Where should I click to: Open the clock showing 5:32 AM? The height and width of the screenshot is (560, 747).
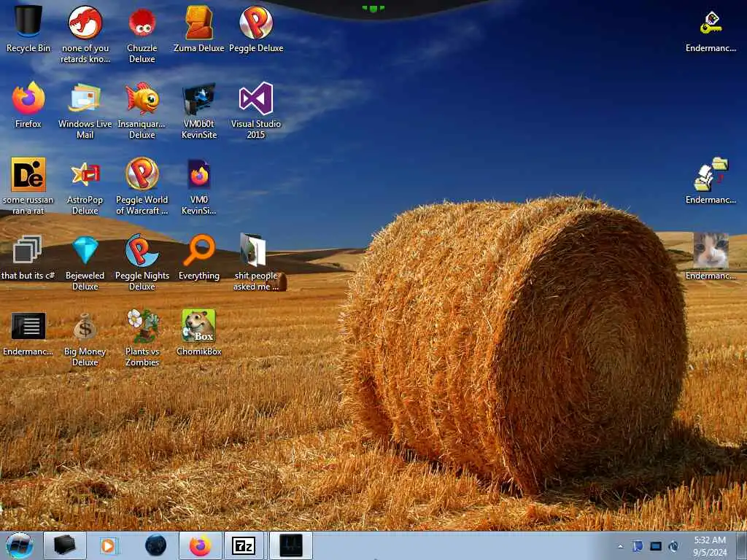click(x=710, y=546)
